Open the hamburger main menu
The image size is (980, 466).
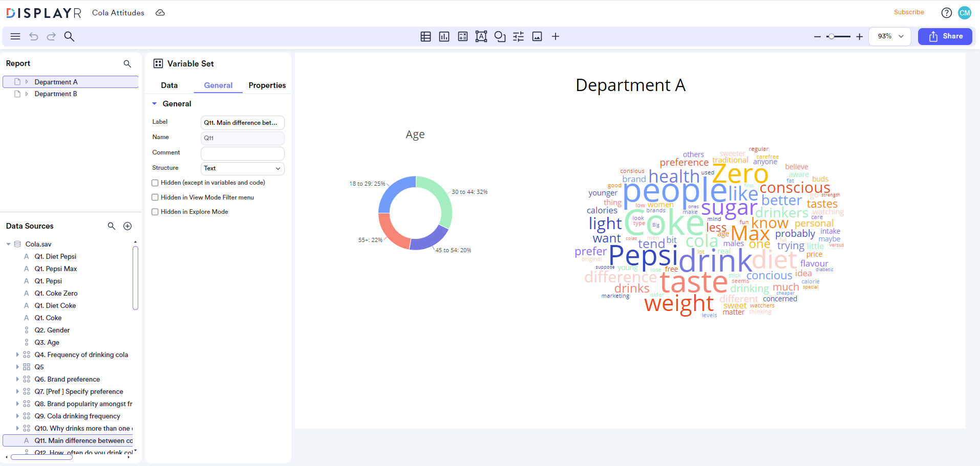(x=15, y=36)
